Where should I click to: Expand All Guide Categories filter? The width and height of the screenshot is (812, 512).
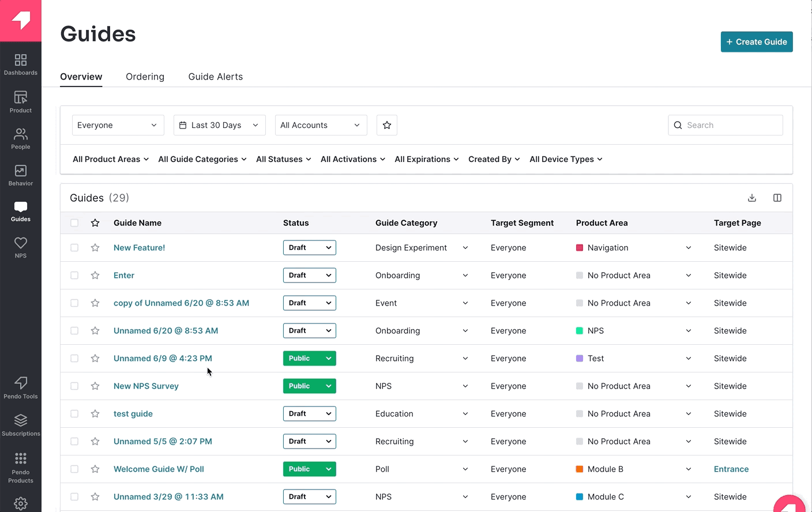pyautogui.click(x=202, y=159)
